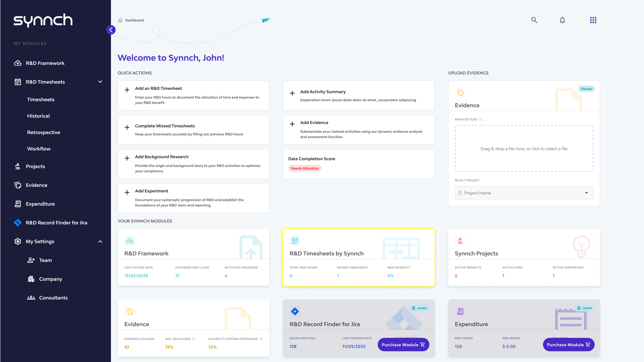The height and width of the screenshot is (362, 644).
Task: Click last upload date 13/02/2025
Action: [x=136, y=276]
